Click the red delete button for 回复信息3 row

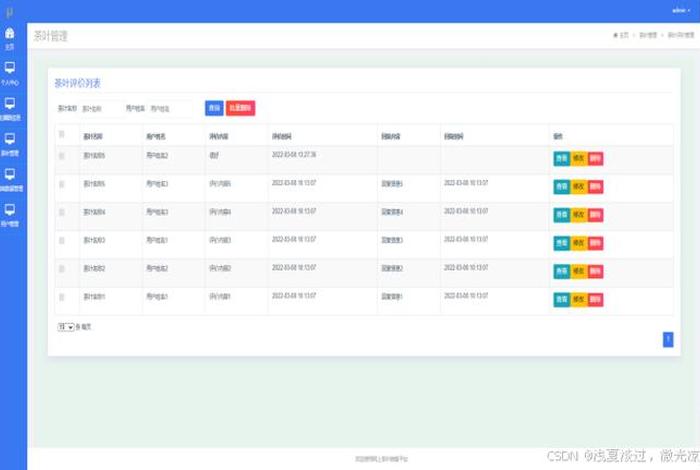pos(595,243)
